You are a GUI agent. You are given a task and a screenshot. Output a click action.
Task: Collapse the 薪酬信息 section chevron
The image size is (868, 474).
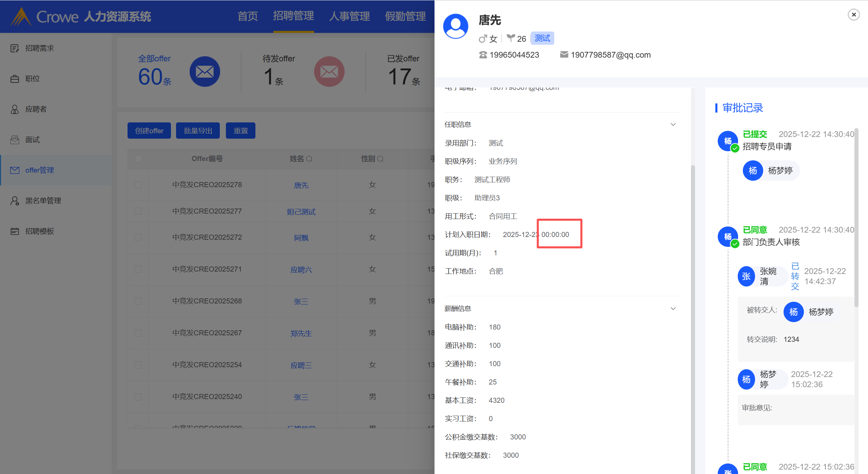[673, 309]
